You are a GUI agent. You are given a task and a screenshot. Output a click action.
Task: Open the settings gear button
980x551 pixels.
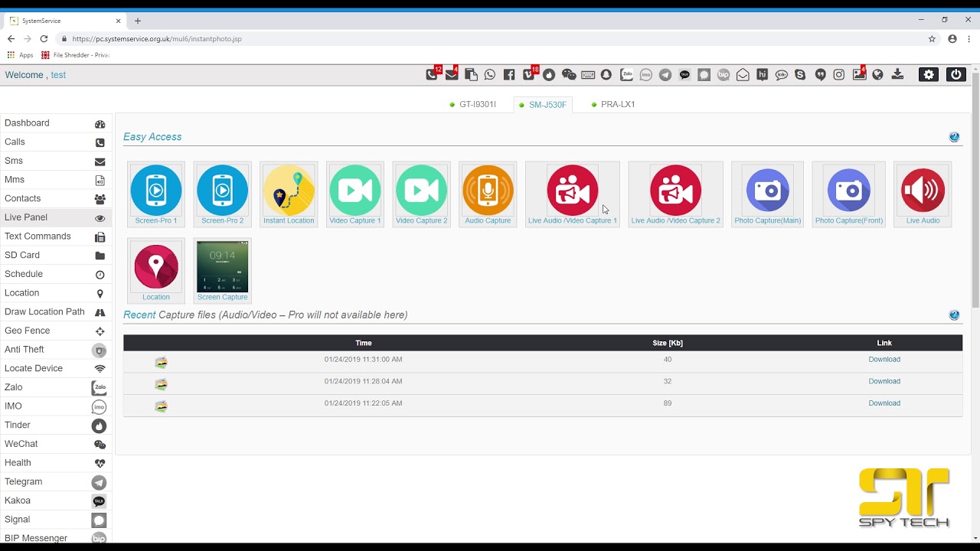pos(929,74)
